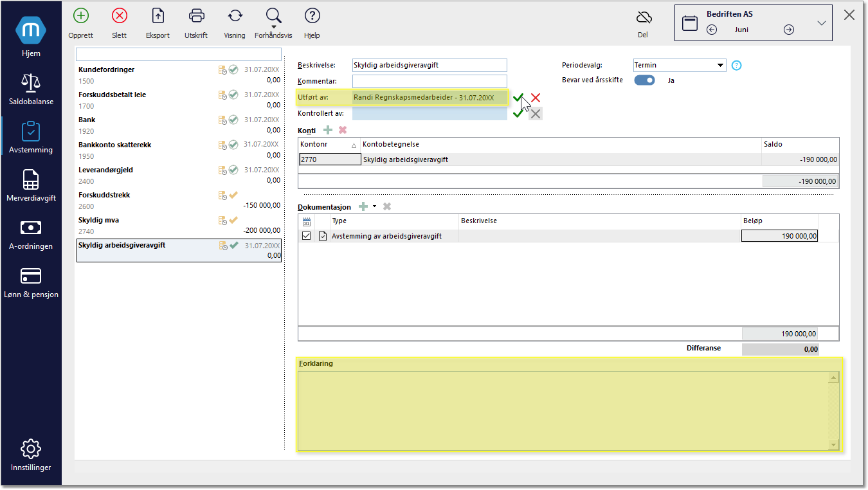Click the Periodevalg help question icon

click(737, 65)
